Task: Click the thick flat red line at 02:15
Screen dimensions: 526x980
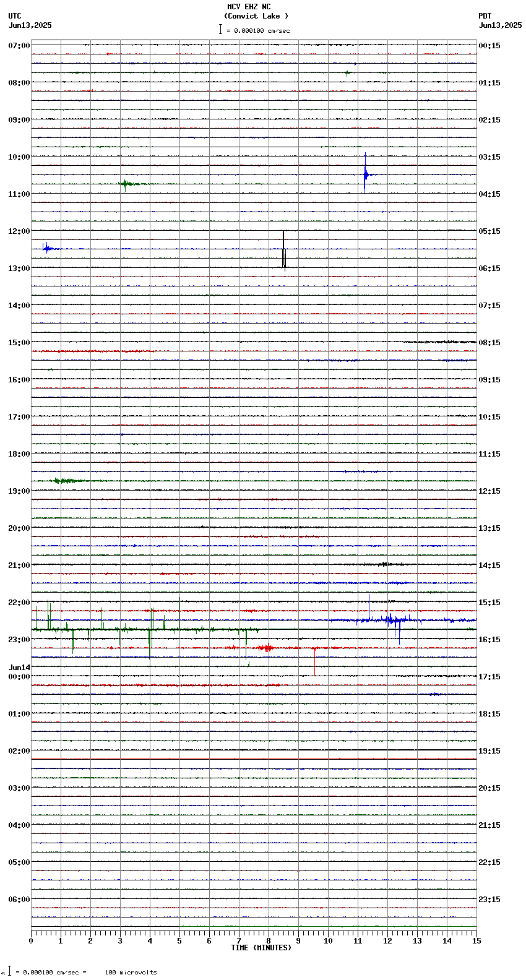Action: click(254, 759)
